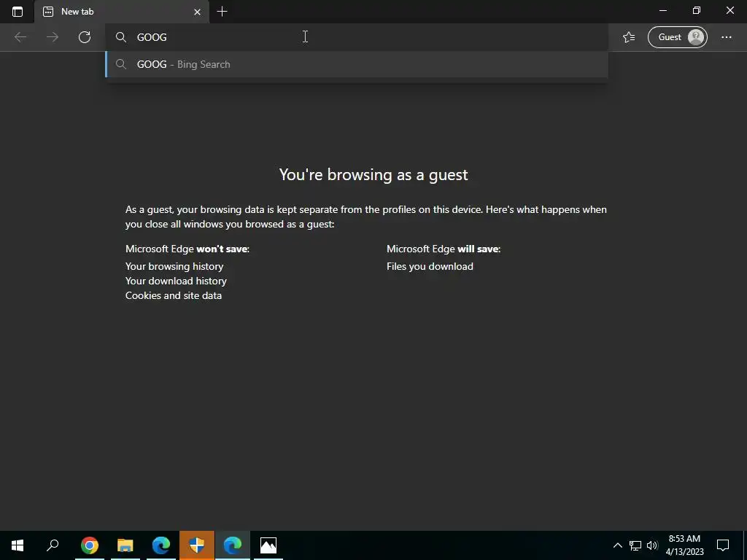Refresh the page

point(85,37)
